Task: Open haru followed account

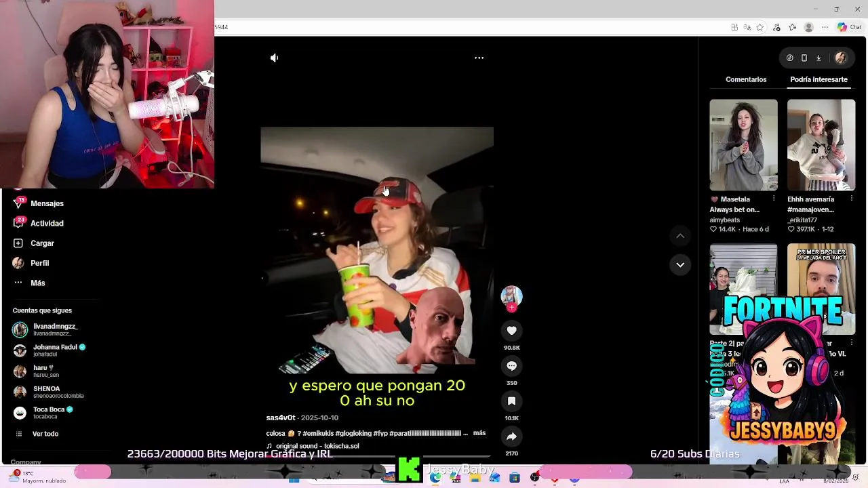Action: click(x=45, y=371)
